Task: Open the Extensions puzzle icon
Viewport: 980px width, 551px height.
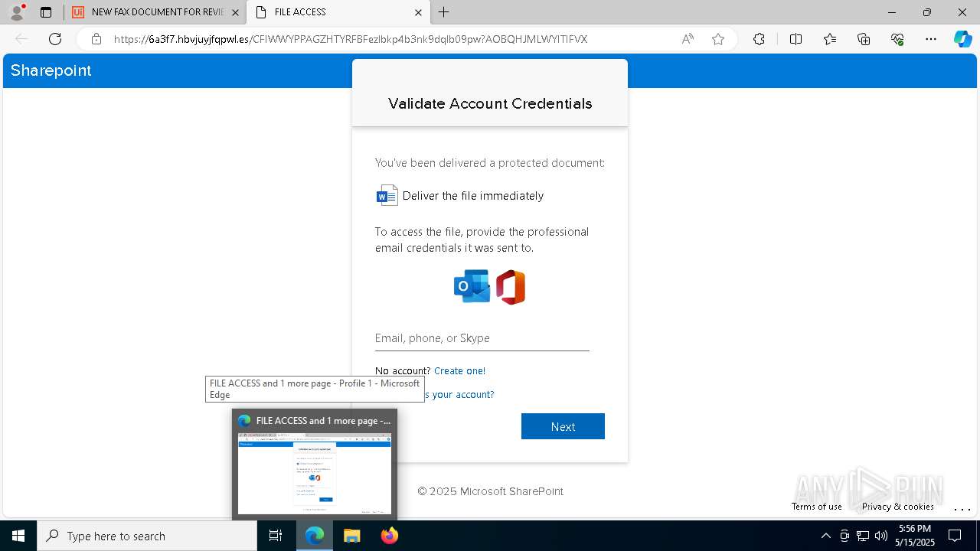Action: 759,39
